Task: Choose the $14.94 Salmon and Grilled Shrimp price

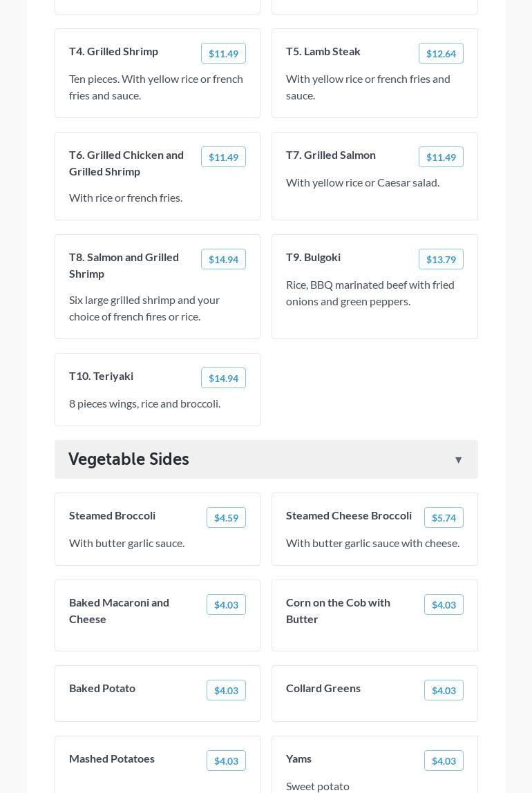Action: (x=223, y=260)
